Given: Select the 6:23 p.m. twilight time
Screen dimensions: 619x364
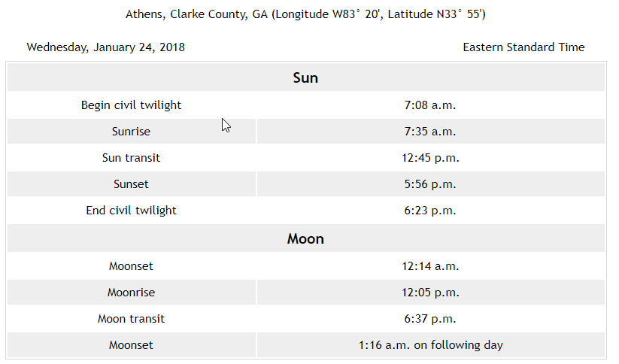Looking at the screenshot, I should (x=430, y=210).
